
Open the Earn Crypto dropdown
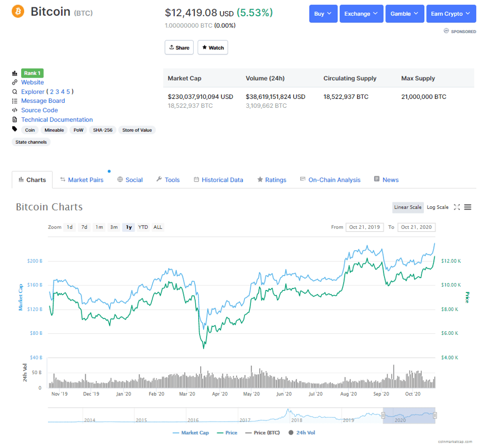point(450,13)
